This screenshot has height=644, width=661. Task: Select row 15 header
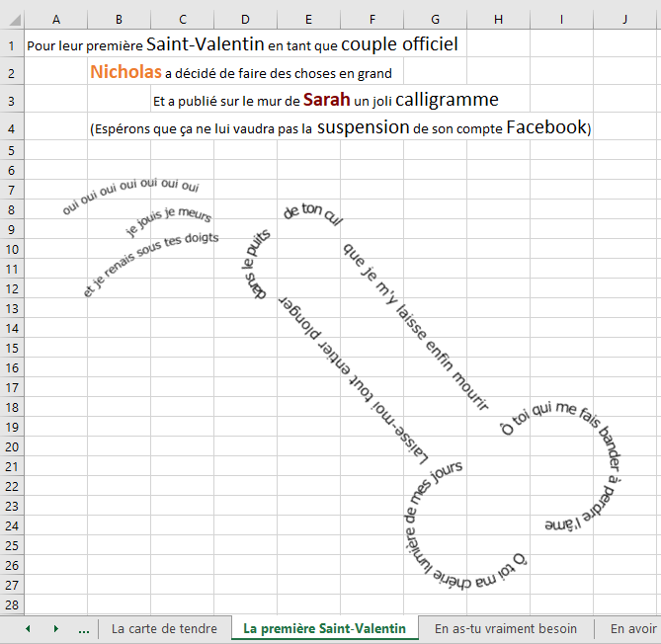click(x=11, y=348)
